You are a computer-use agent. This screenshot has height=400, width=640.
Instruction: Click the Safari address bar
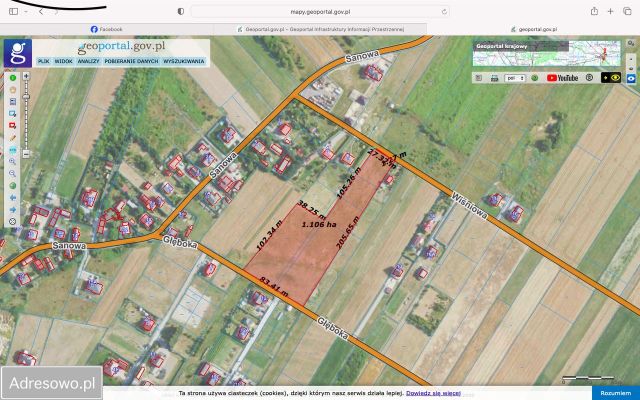point(320,12)
